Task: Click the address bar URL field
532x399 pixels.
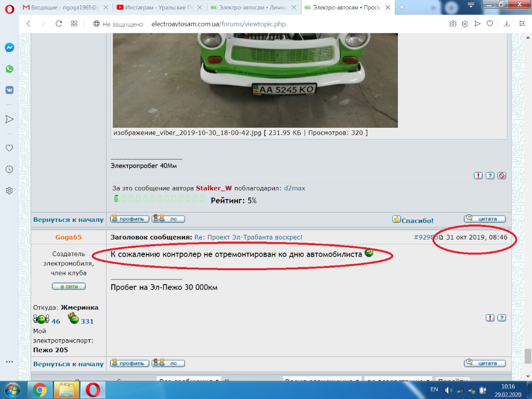Action: pos(218,24)
